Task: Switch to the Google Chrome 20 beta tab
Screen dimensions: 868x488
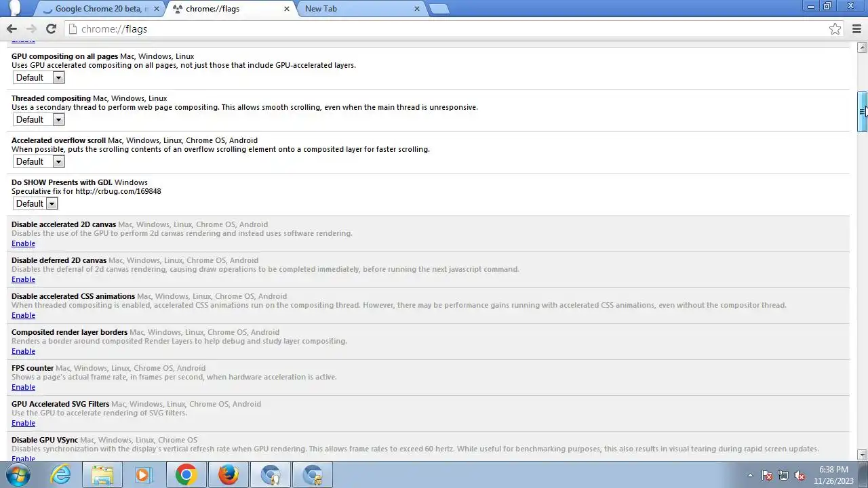Action: (x=99, y=9)
